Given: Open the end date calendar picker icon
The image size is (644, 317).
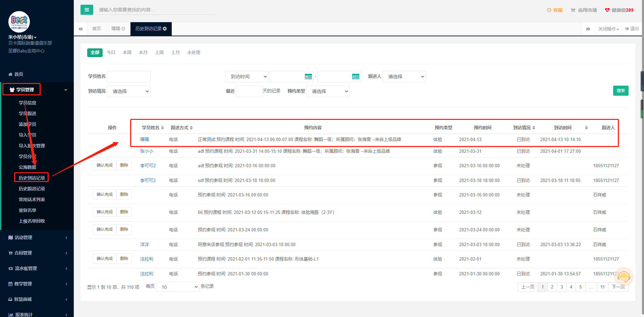Looking at the screenshot, I should click(x=356, y=77).
